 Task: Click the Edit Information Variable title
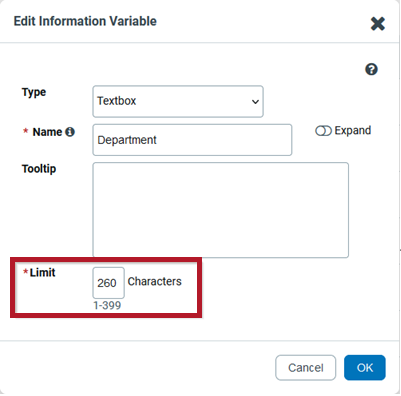click(x=85, y=21)
